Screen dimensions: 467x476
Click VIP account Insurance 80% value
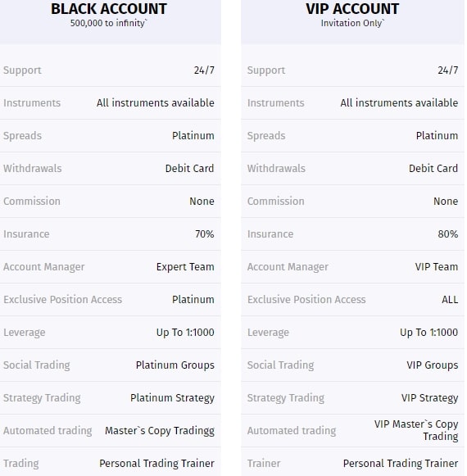(x=448, y=234)
